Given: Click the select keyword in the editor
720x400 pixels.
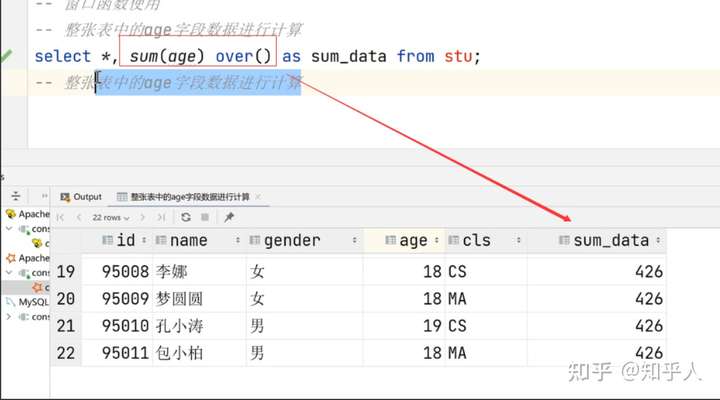Looking at the screenshot, I should point(63,56).
